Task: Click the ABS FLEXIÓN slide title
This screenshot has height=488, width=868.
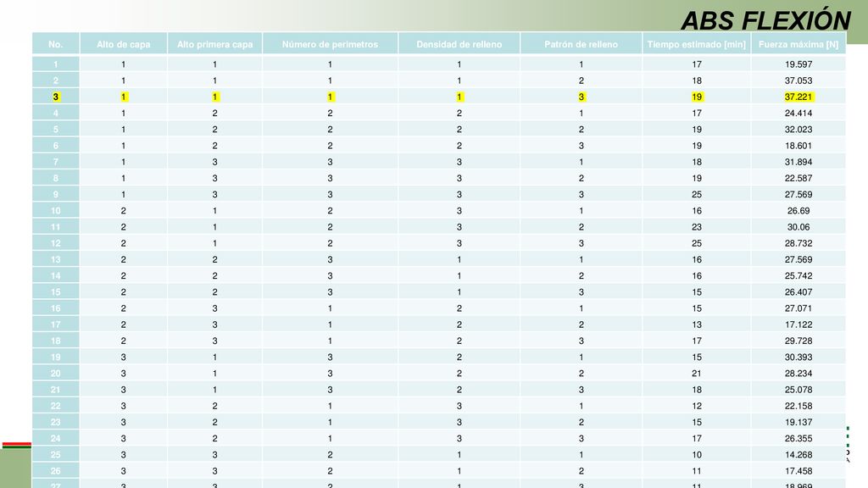Action: click(765, 21)
